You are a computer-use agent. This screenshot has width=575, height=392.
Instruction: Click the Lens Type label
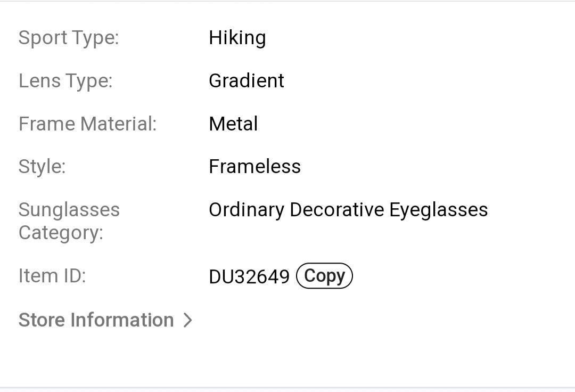(65, 80)
